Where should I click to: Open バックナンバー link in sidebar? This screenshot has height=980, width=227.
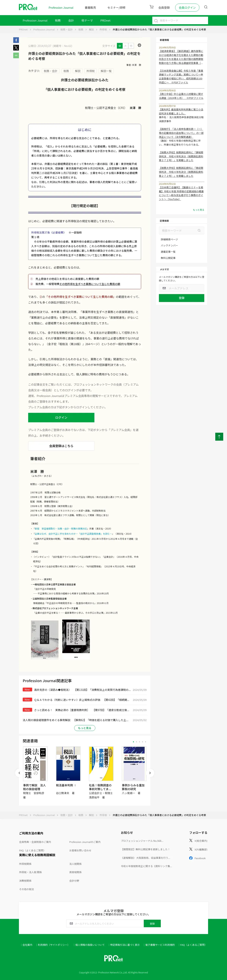coord(169,245)
